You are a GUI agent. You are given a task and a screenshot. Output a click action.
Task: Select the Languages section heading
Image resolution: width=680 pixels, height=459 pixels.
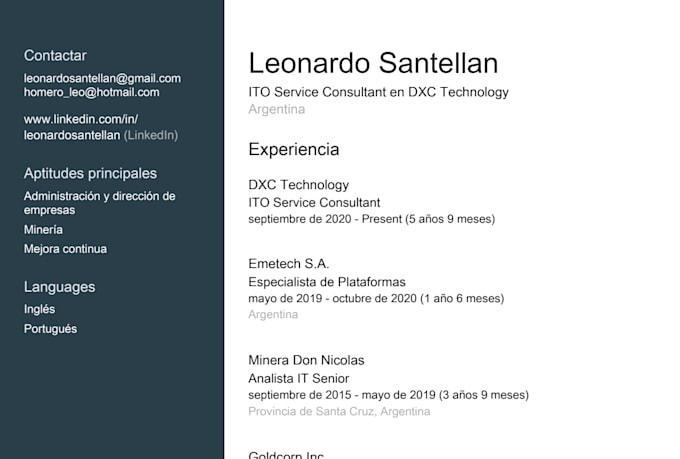coord(59,287)
